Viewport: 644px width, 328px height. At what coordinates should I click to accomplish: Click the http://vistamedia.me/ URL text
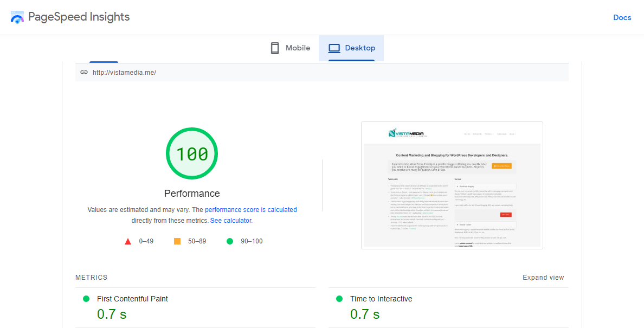click(125, 73)
